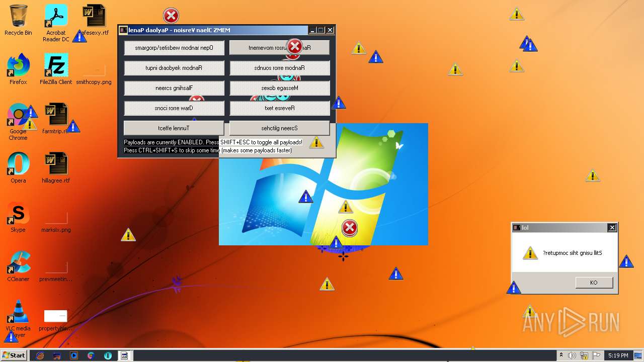Viewport: 644px width, 362px height.
Task: Click the 'sdnuos rorre modnaR' button
Action: tap(280, 68)
